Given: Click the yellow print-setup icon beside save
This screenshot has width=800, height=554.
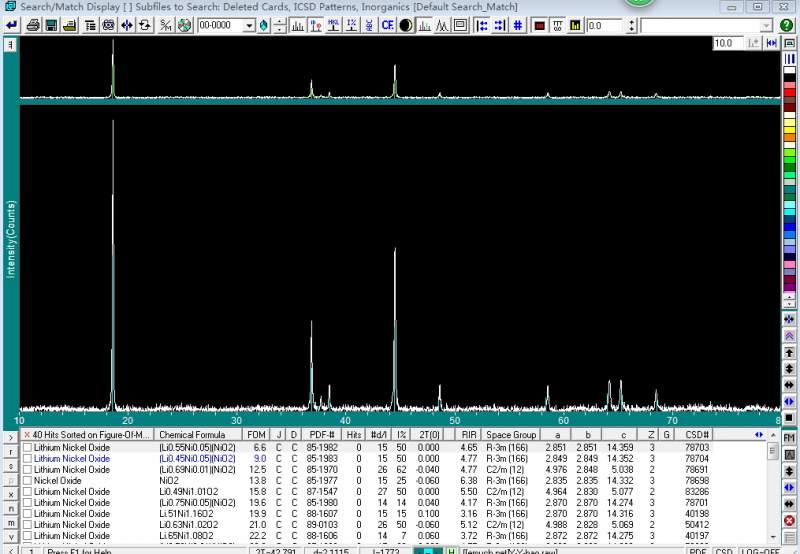Looking at the screenshot, I should click(69, 25).
